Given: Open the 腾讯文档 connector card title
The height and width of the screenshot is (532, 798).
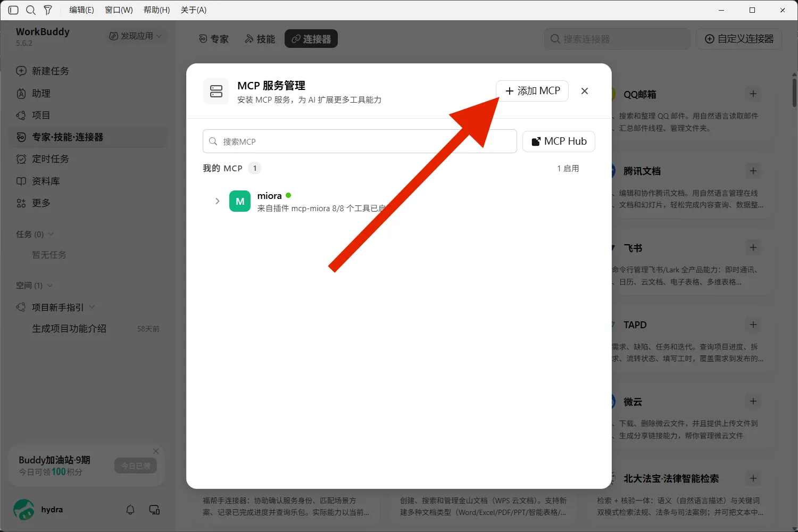Looking at the screenshot, I should pyautogui.click(x=642, y=171).
